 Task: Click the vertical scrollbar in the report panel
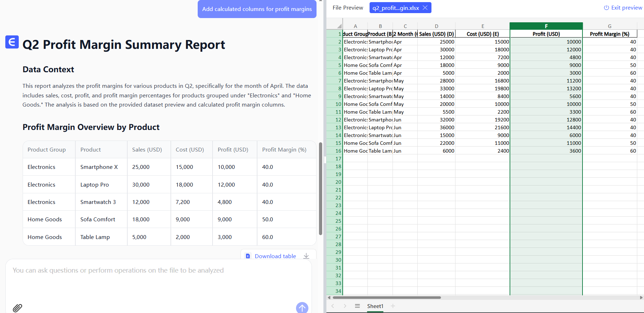tap(320, 188)
